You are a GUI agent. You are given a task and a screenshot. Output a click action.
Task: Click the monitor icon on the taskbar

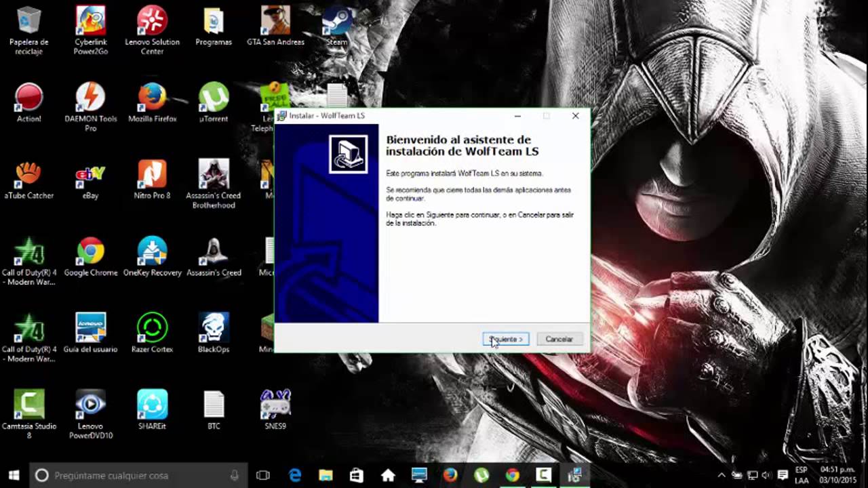(419, 475)
